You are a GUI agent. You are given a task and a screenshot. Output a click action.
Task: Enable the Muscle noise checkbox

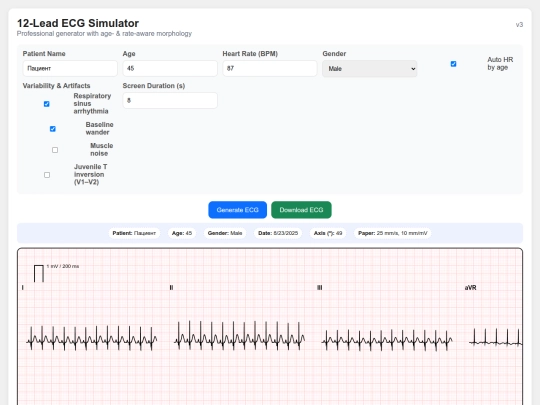coord(55,150)
